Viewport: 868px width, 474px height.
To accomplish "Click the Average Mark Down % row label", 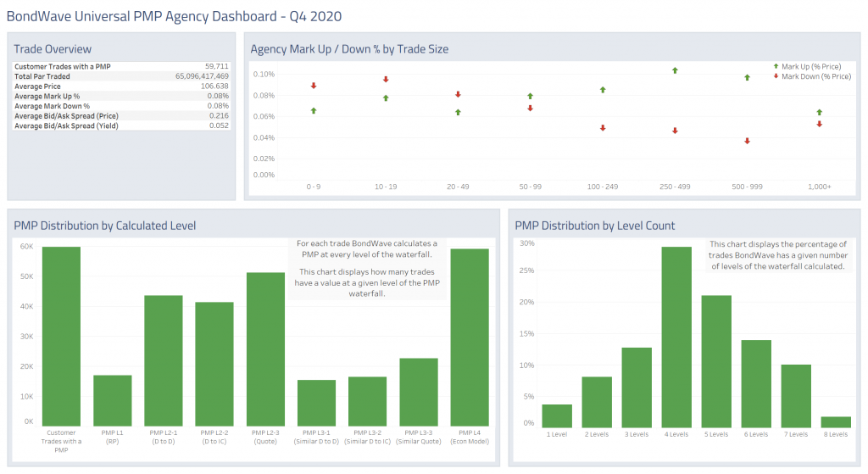I will [52, 106].
